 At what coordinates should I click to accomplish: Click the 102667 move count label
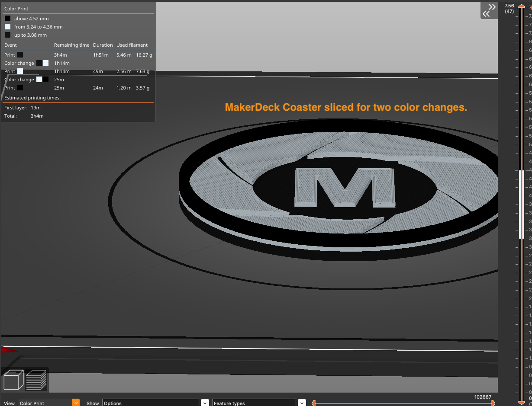(483, 396)
